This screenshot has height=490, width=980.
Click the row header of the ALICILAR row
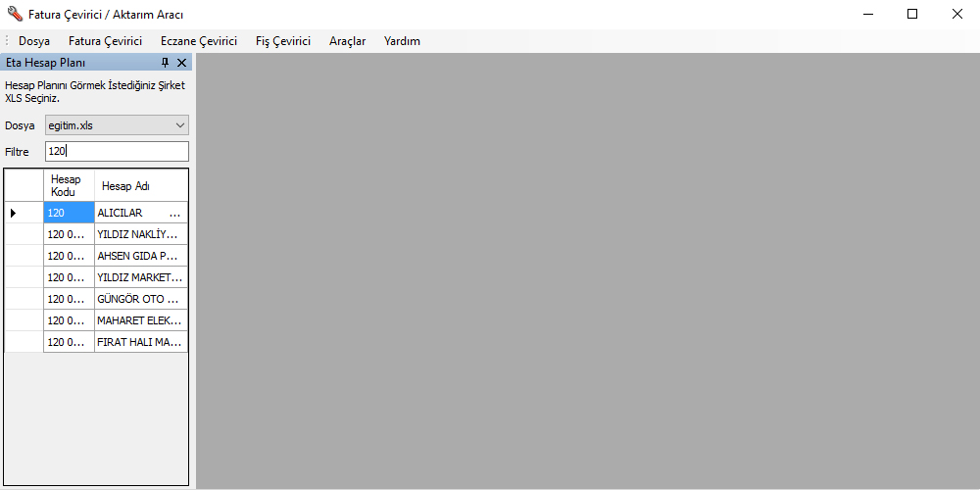point(24,213)
